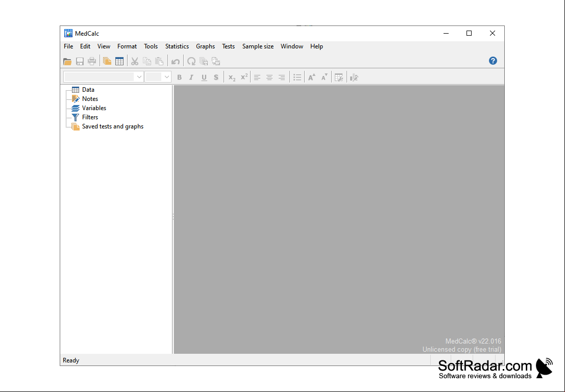Open the Sample size menu
Image resolution: width=565 pixels, height=392 pixels.
pos(258,46)
